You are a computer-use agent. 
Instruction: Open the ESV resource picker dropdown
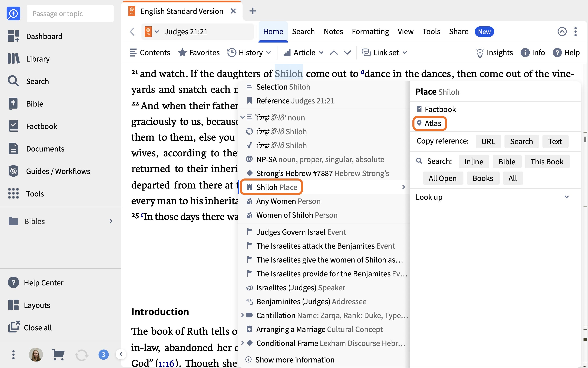tap(152, 32)
